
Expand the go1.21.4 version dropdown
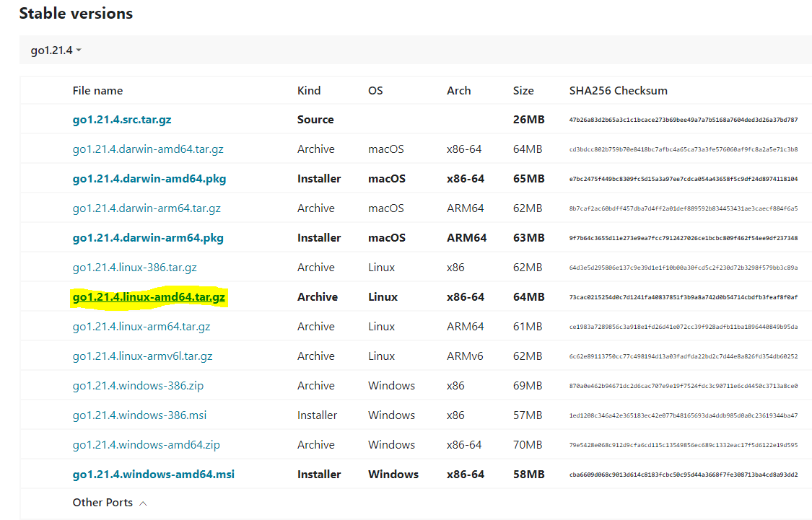click(x=56, y=50)
